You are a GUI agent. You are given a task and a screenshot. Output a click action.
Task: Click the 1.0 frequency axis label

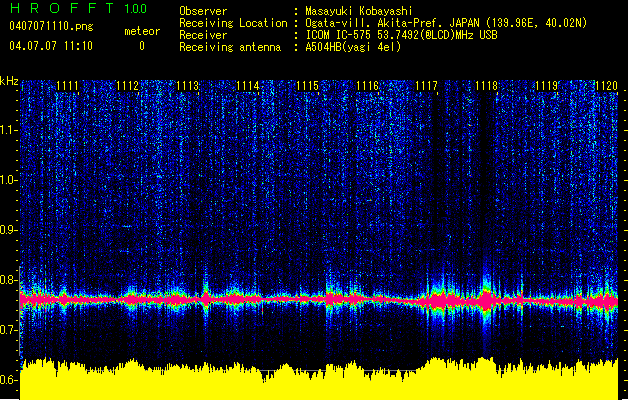pos(8,180)
